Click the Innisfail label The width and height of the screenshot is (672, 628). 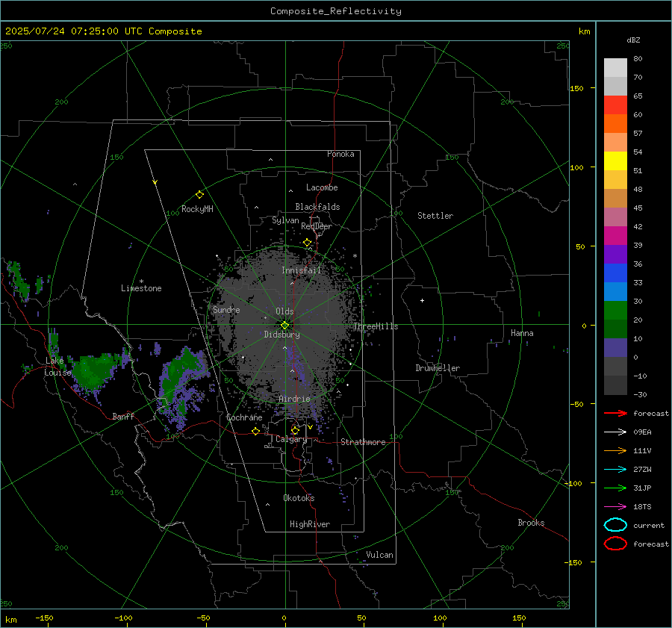pos(302,270)
